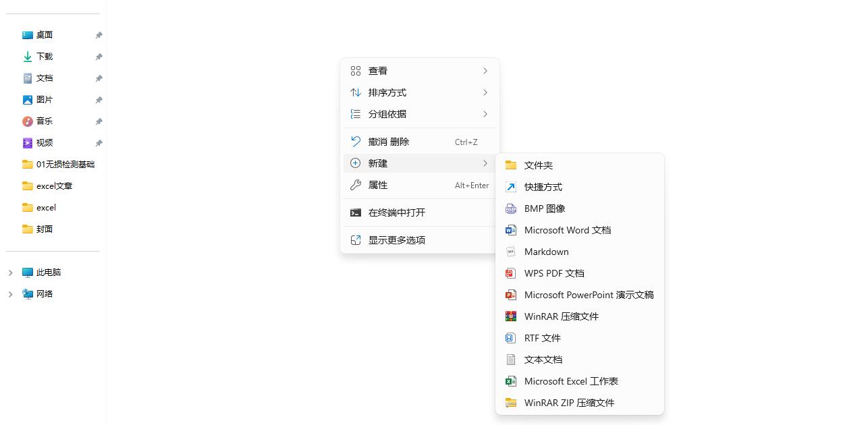Image resolution: width=868 pixels, height=425 pixels.
Task: Create new Markdown file via label
Action: tap(547, 252)
